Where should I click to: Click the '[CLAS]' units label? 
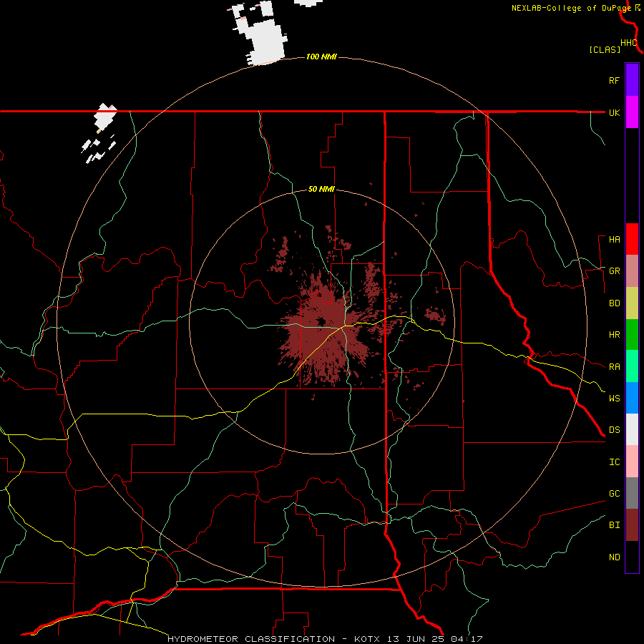[605, 49]
